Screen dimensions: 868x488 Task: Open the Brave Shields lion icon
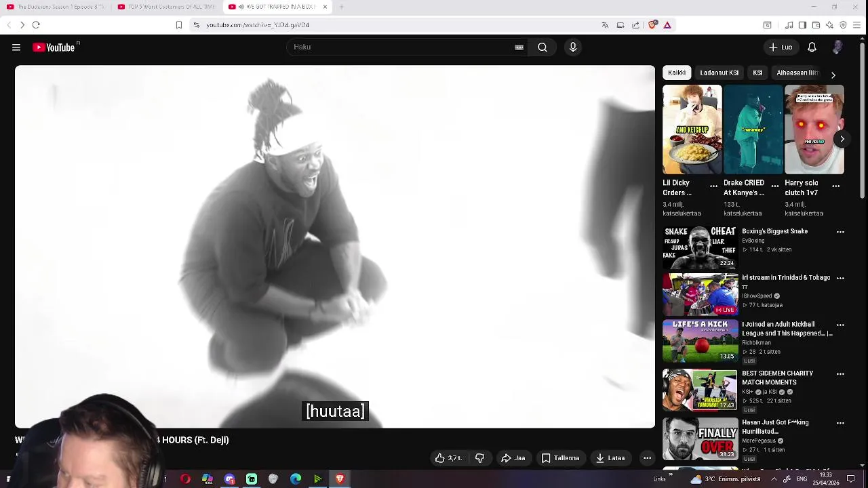tap(652, 25)
